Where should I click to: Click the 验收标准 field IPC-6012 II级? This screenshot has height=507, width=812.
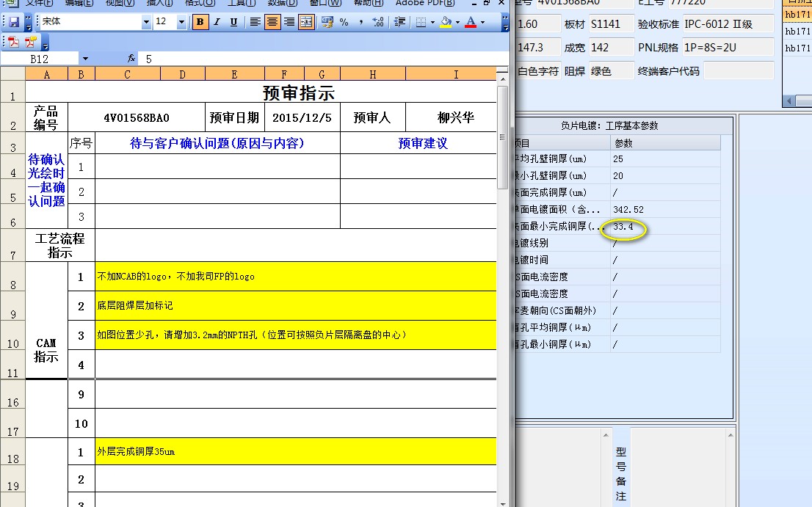pyautogui.click(x=728, y=23)
